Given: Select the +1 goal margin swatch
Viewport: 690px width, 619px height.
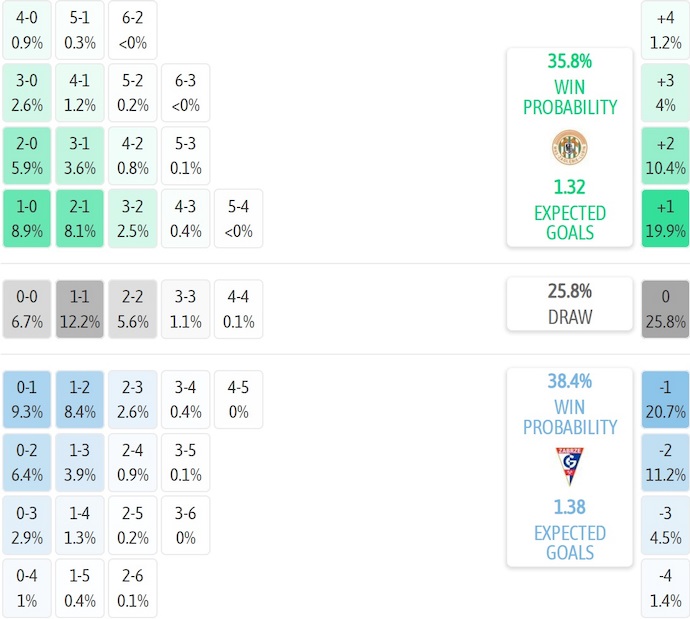Looking at the screenshot, I should coord(665,218).
